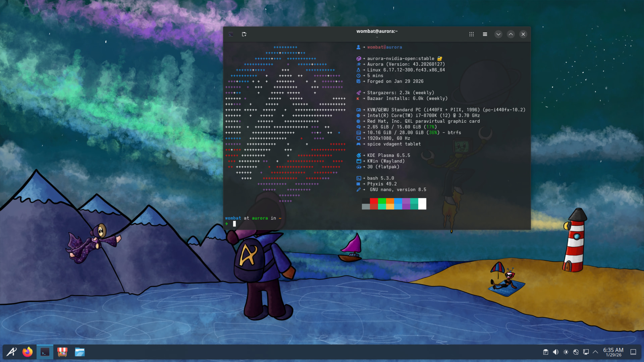Open the Aurora application launcher

(x=11, y=352)
